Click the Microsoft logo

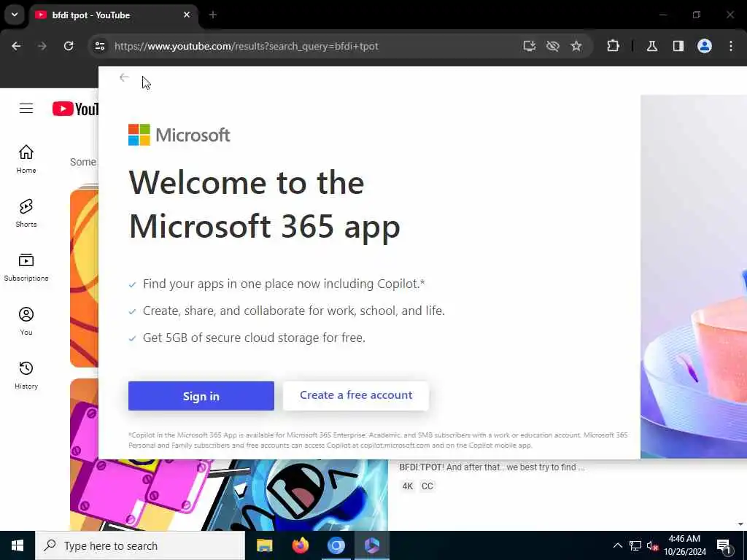pyautogui.click(x=179, y=135)
